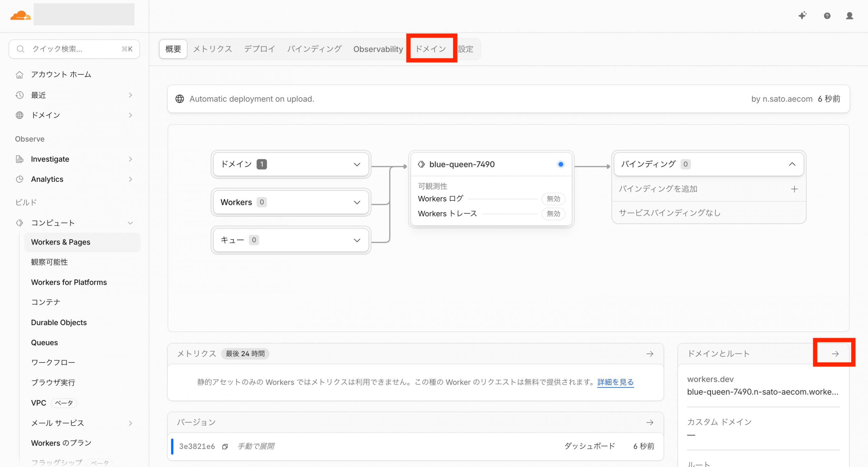Open Queues in sidebar
This screenshot has width=868, height=467.
[44, 343]
